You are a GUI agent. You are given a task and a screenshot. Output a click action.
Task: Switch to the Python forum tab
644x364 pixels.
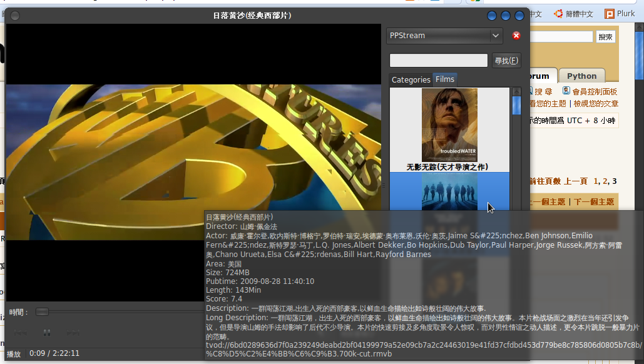pos(581,76)
